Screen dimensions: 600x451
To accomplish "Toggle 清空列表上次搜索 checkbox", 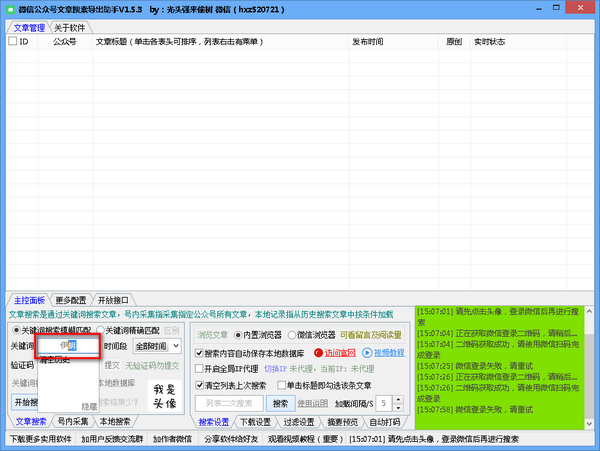I will (200, 385).
